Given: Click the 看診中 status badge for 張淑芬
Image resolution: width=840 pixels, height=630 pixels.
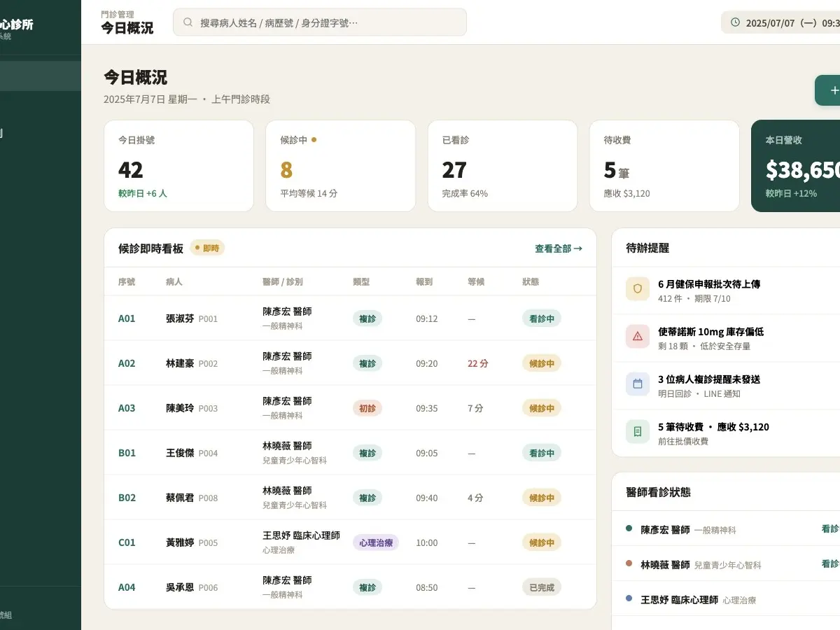Looking at the screenshot, I should click(x=542, y=318).
